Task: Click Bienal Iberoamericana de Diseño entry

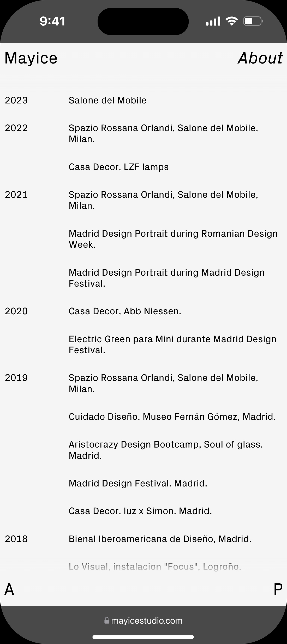Action: click(x=160, y=539)
